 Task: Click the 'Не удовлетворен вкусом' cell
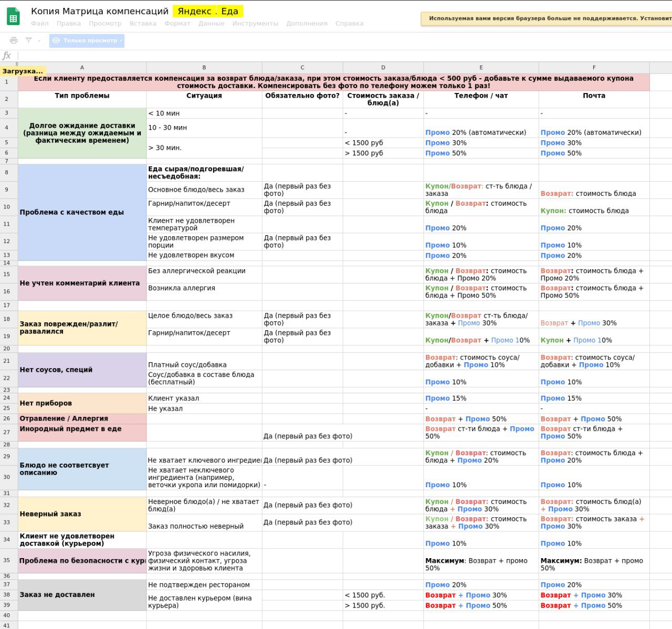pos(204,255)
